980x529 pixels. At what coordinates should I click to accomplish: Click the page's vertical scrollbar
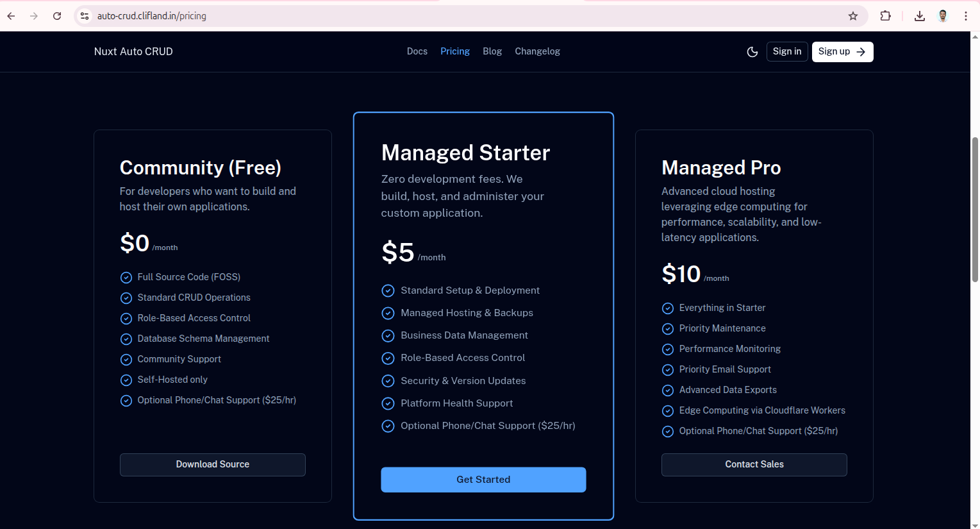[x=975, y=209]
